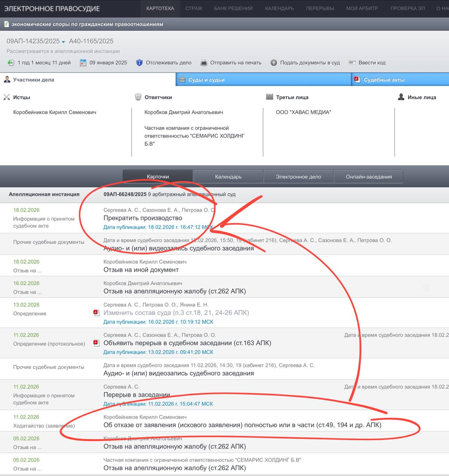Expand the case number 09АП-14235/2025 dropdown arrow
Screen dimensions: 449x476
coord(63,42)
